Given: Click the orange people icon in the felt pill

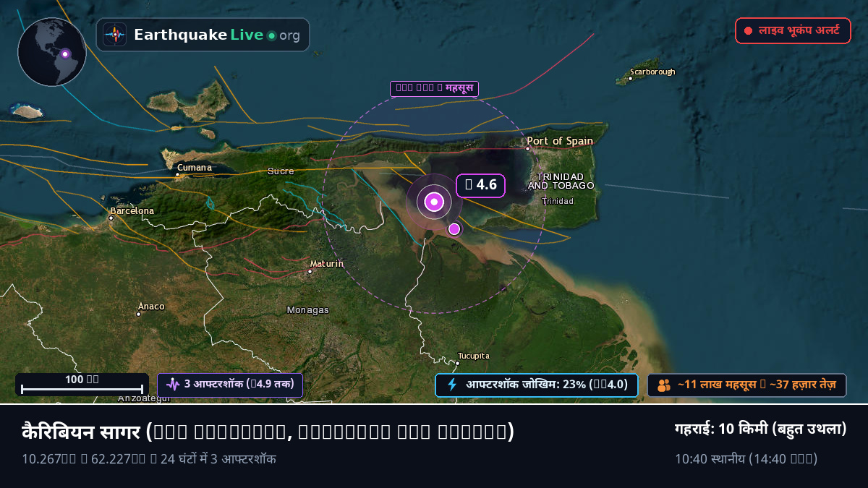Looking at the screenshot, I should [x=664, y=385].
